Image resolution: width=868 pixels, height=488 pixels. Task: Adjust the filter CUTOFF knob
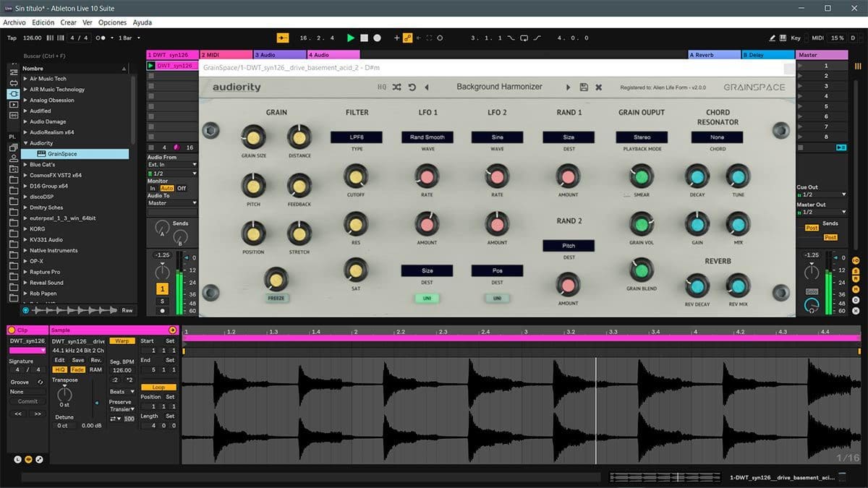click(355, 176)
